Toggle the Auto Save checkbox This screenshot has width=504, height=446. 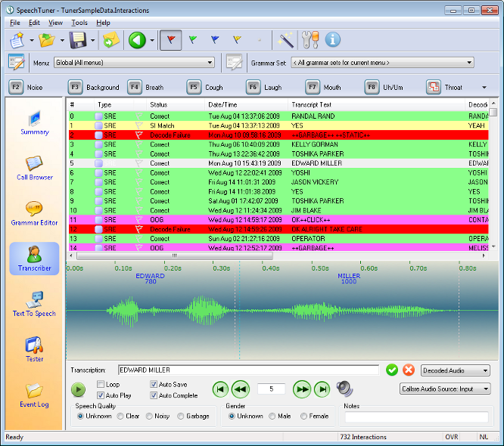(154, 384)
